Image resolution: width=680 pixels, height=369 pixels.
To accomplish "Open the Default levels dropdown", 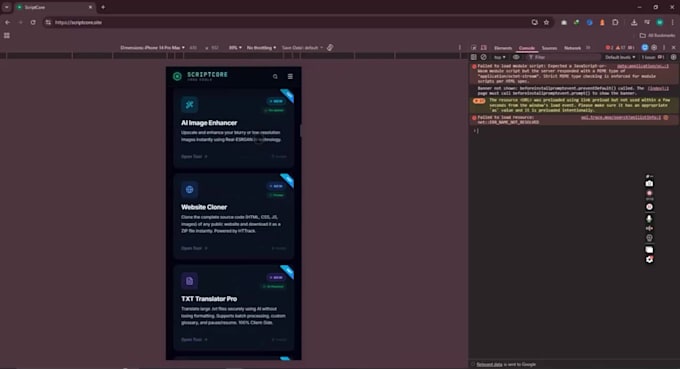I will click(620, 57).
